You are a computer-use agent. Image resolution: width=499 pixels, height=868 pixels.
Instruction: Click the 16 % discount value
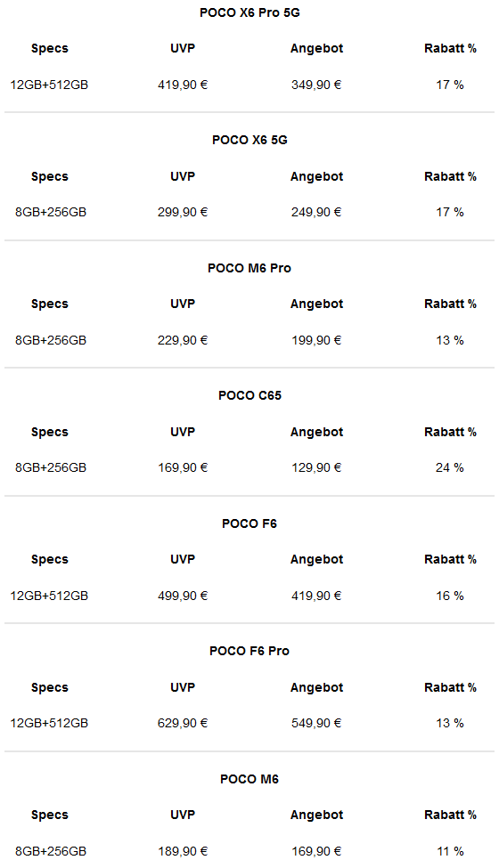click(450, 596)
